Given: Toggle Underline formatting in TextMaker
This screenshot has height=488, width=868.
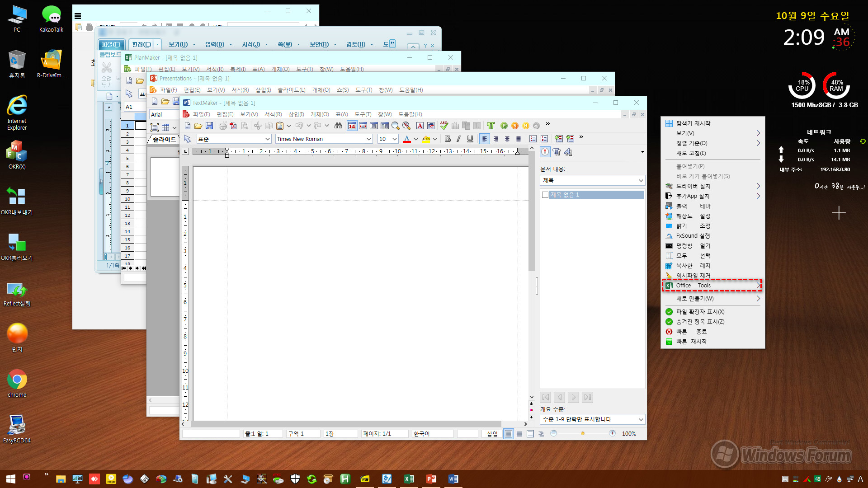Looking at the screenshot, I should coord(470,139).
